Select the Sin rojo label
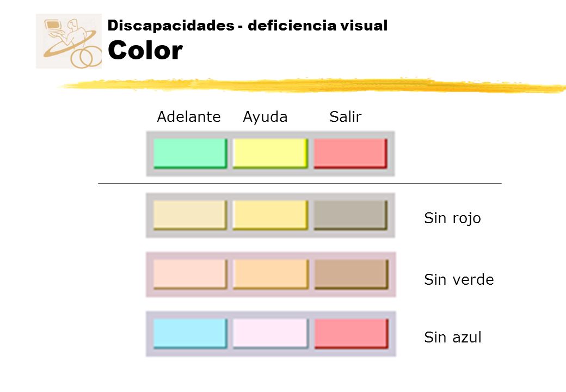This screenshot has height=392, width=566. (452, 219)
